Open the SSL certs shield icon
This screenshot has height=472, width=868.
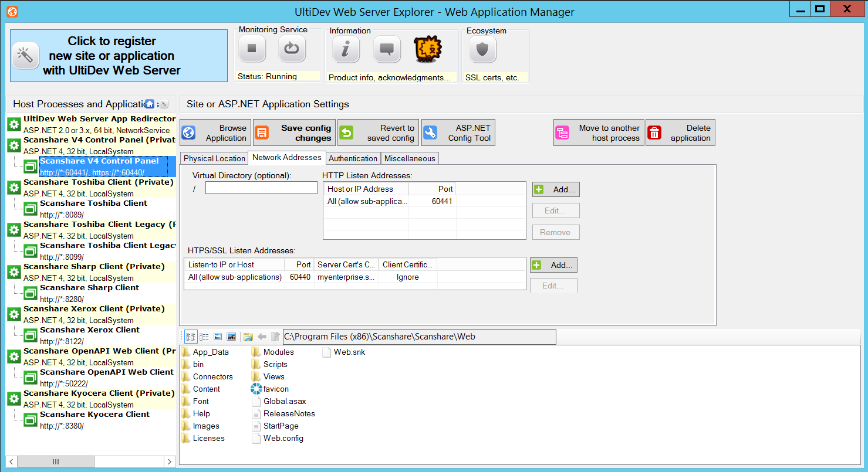pyautogui.click(x=482, y=49)
